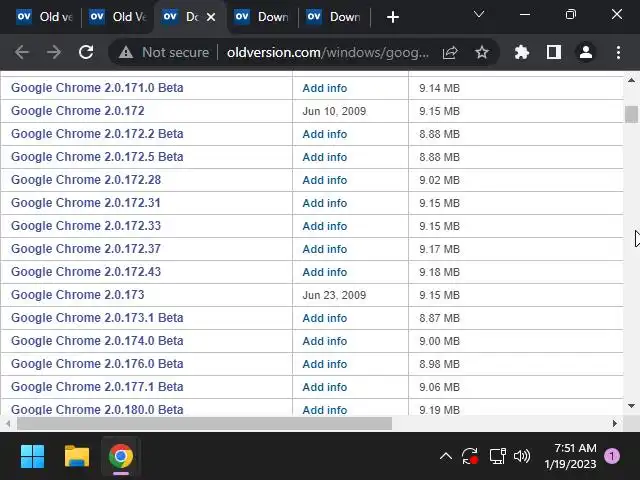
Task: Click the sync update tray icon
Action: (470, 456)
